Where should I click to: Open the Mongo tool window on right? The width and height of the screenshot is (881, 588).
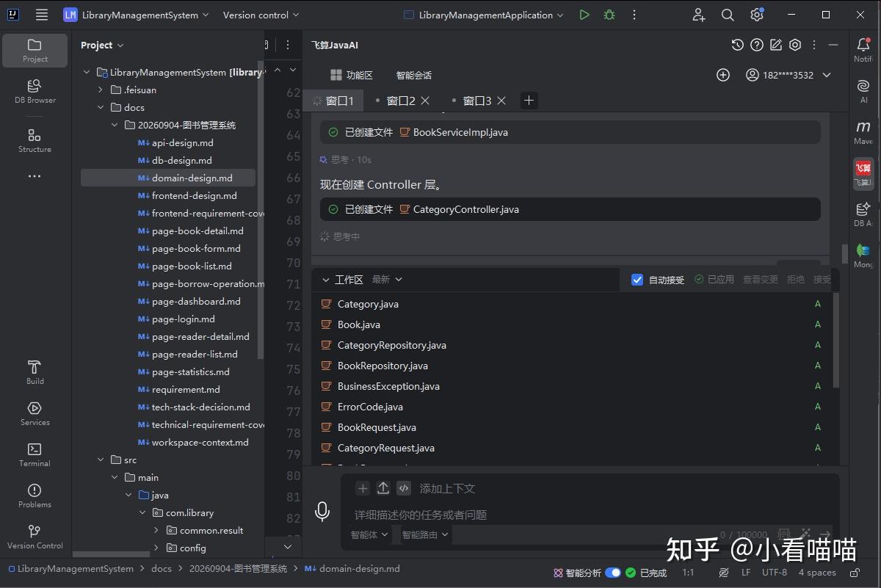[863, 255]
